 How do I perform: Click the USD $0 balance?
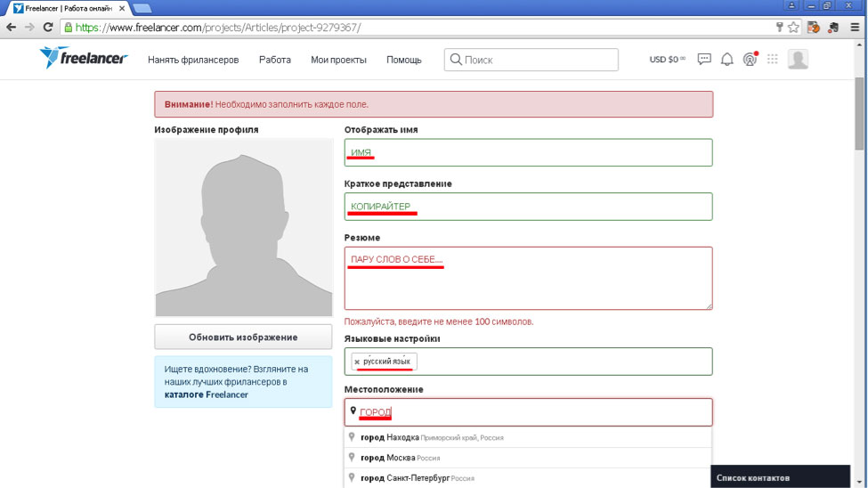click(667, 60)
